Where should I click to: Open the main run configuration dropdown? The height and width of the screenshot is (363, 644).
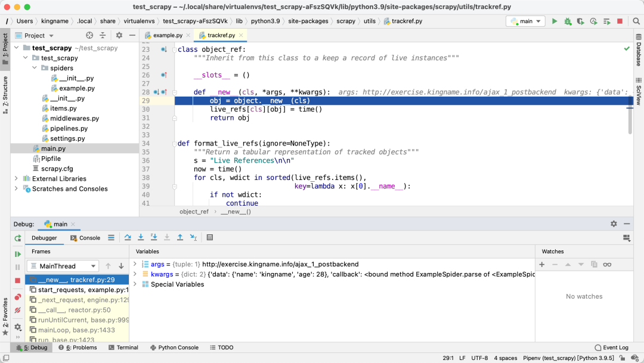tap(526, 21)
